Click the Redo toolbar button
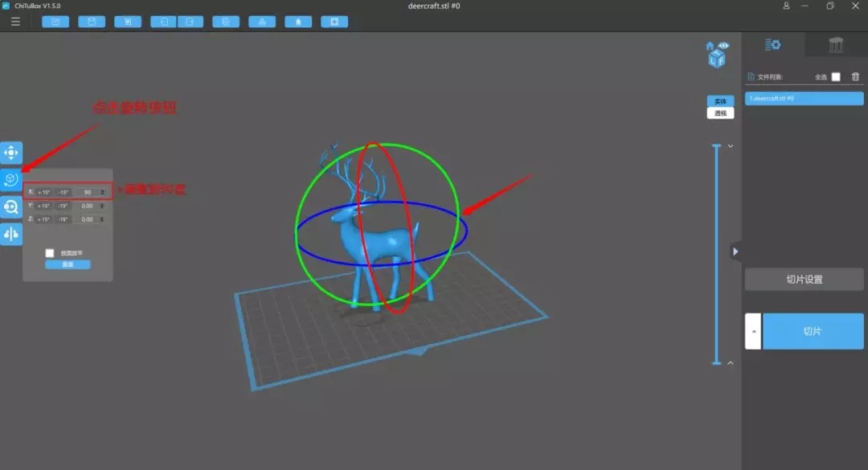The width and height of the screenshot is (868, 470). (190, 22)
